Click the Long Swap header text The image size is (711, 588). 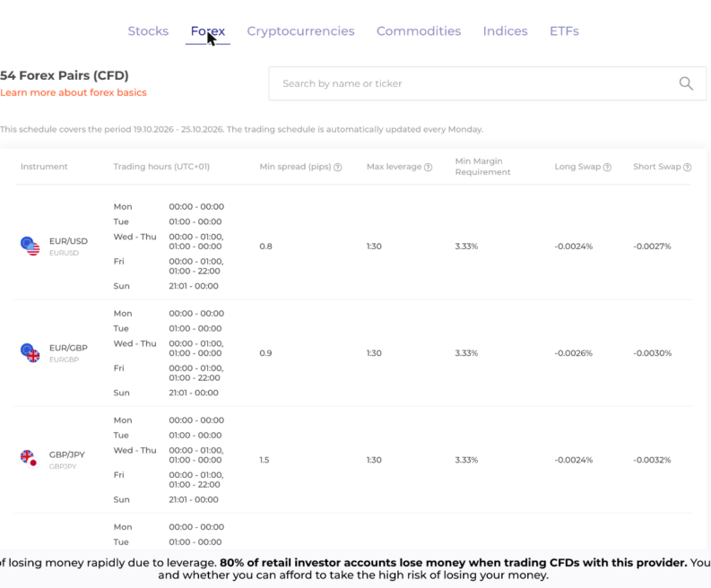point(577,167)
